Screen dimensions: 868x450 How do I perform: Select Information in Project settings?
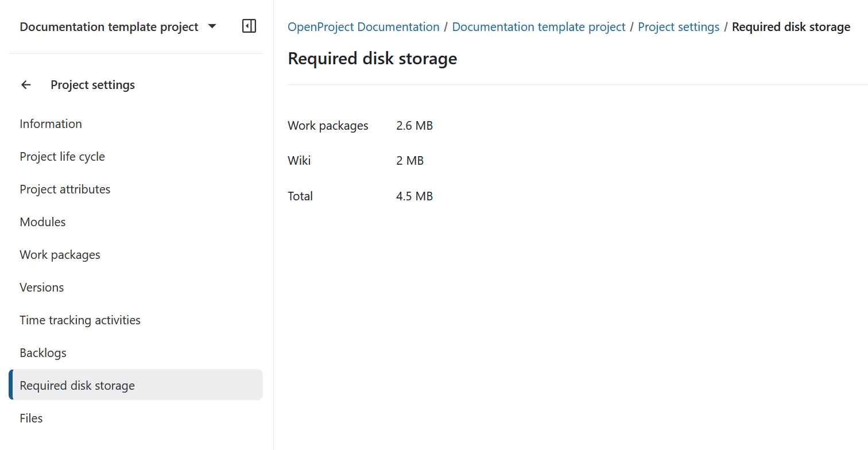point(51,123)
